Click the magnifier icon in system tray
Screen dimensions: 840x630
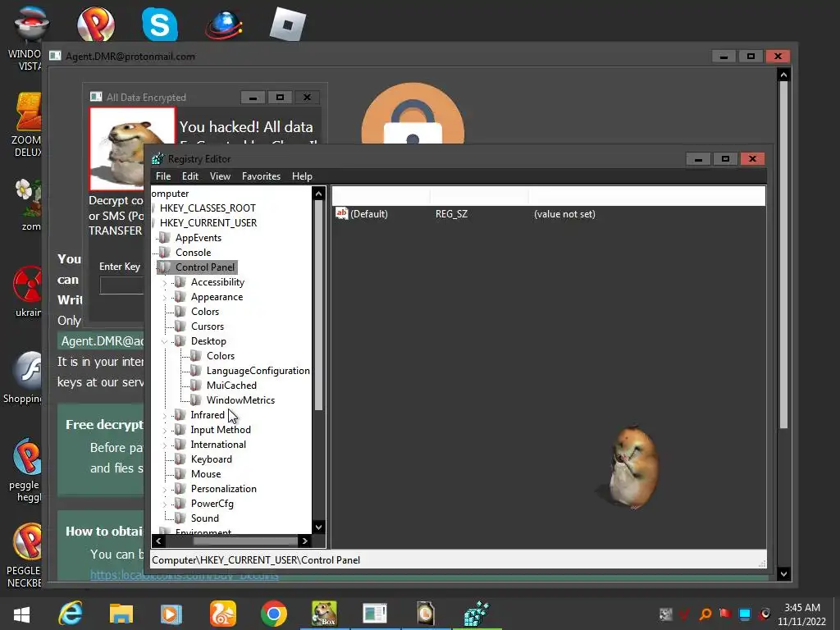pos(705,614)
